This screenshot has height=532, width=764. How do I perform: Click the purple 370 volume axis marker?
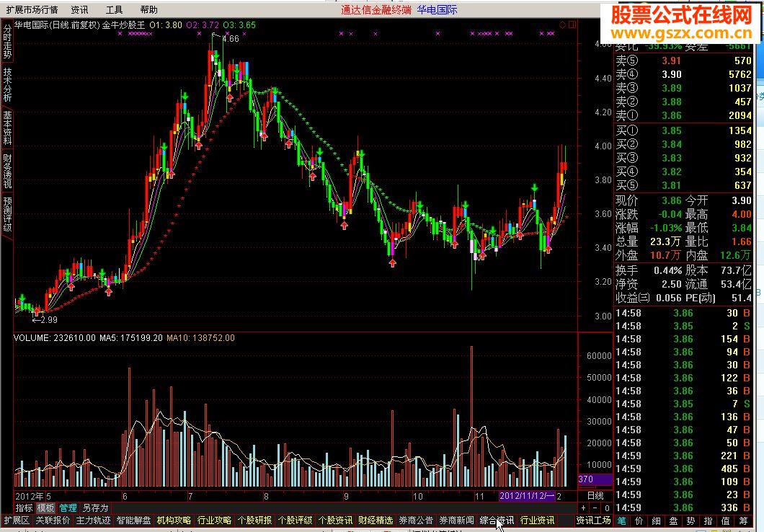pyautogui.click(x=595, y=479)
